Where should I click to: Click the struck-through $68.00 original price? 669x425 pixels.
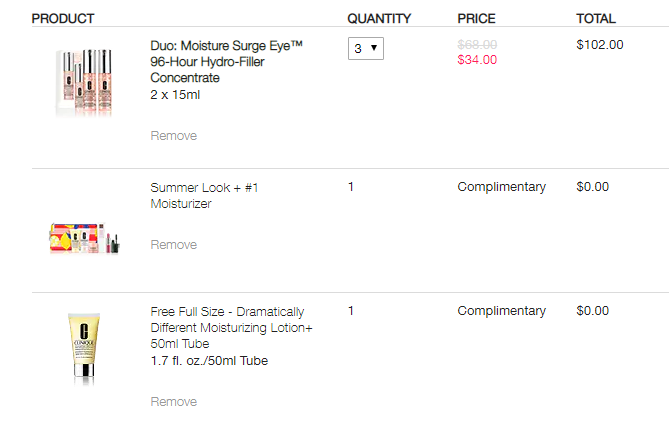point(477,44)
